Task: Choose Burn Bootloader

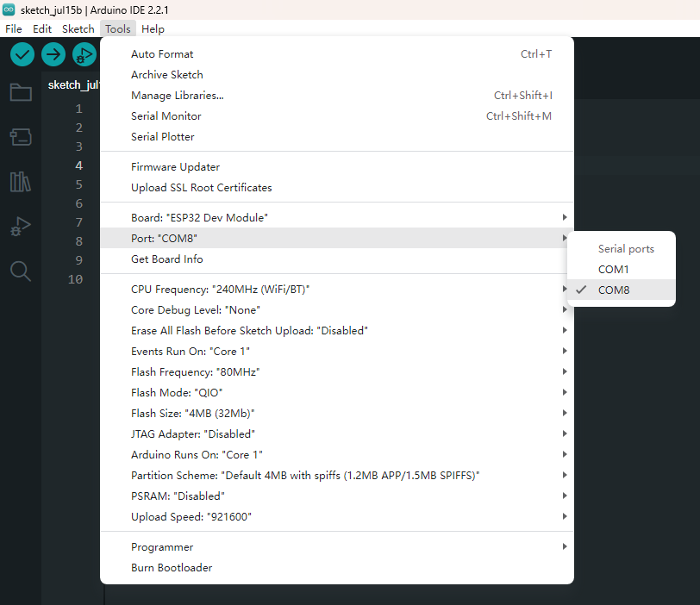Action: point(337,568)
